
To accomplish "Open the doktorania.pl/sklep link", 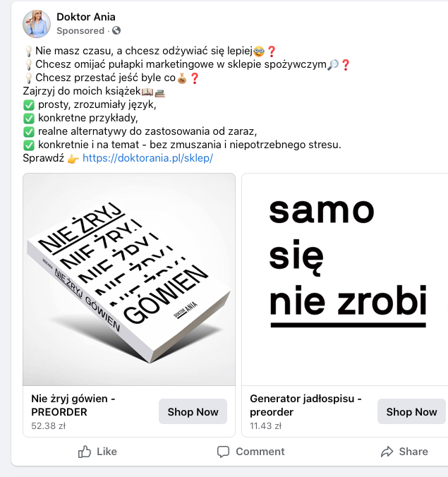I will click(148, 158).
